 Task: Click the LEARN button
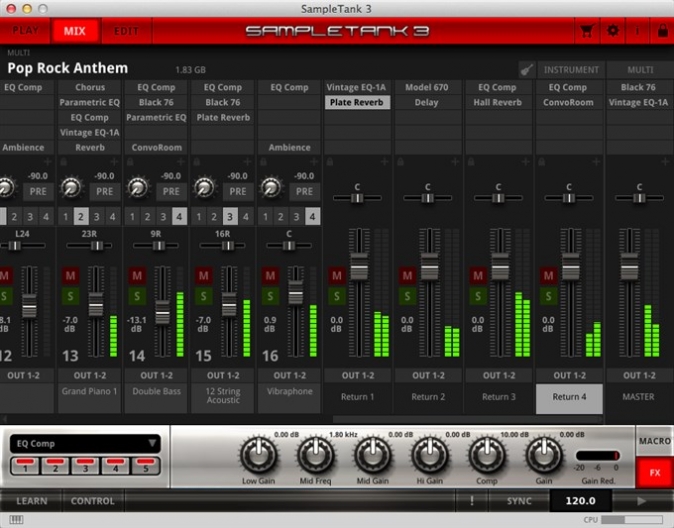pos(32,501)
